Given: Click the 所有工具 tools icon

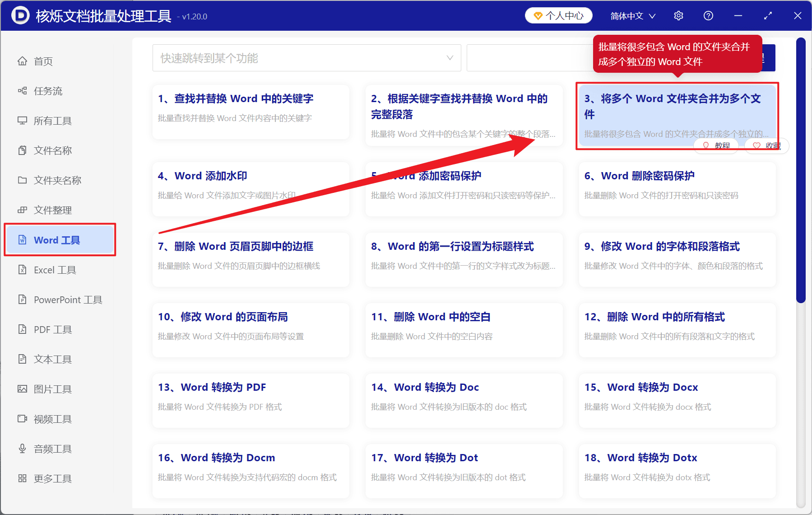Looking at the screenshot, I should (23, 120).
